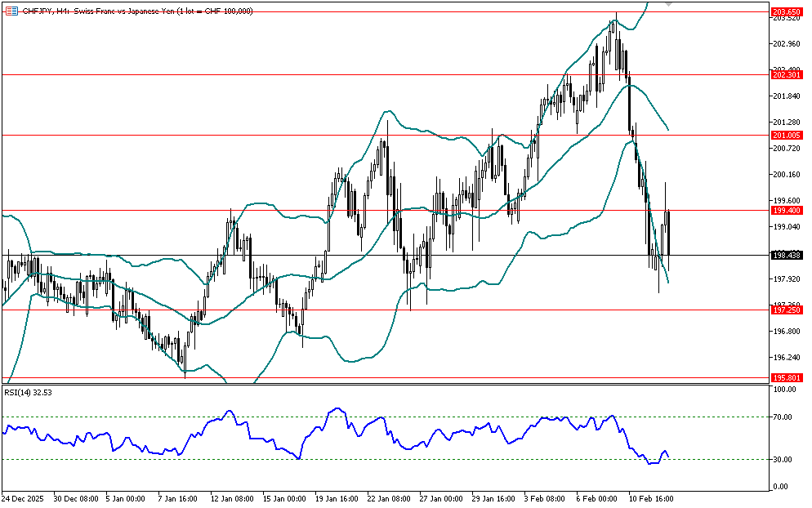Click the 201.840 value on the price scale
This screenshot has height=508, width=812.
(785, 96)
